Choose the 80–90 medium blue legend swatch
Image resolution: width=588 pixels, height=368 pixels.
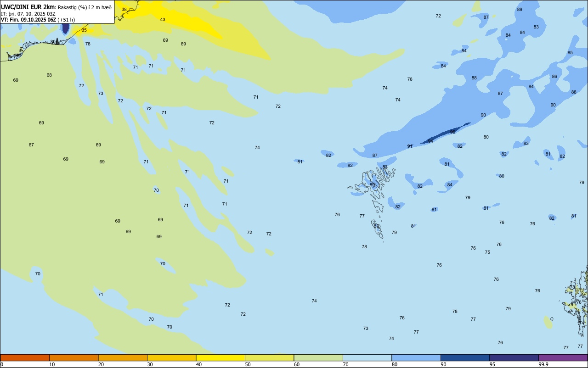pyautogui.click(x=416, y=357)
